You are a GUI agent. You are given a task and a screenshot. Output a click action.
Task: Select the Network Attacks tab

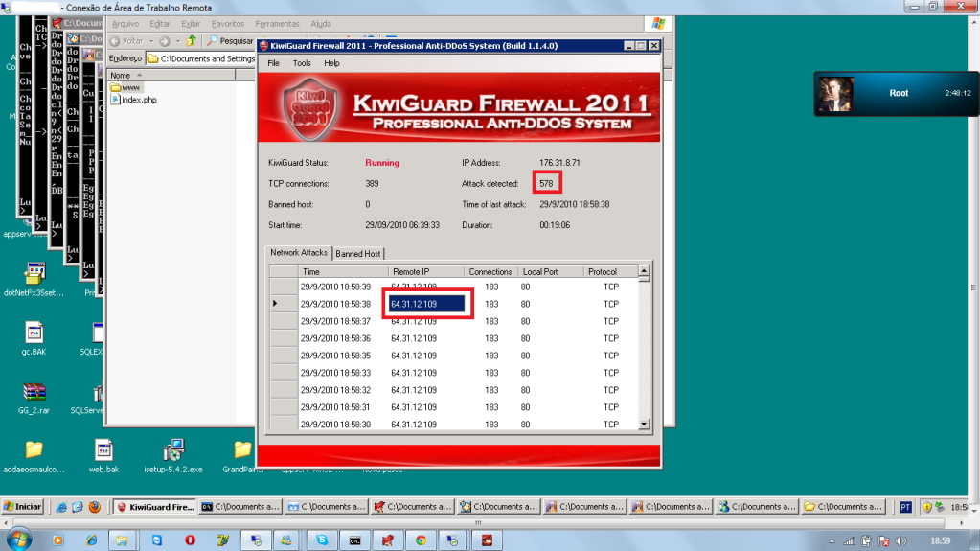[299, 253]
